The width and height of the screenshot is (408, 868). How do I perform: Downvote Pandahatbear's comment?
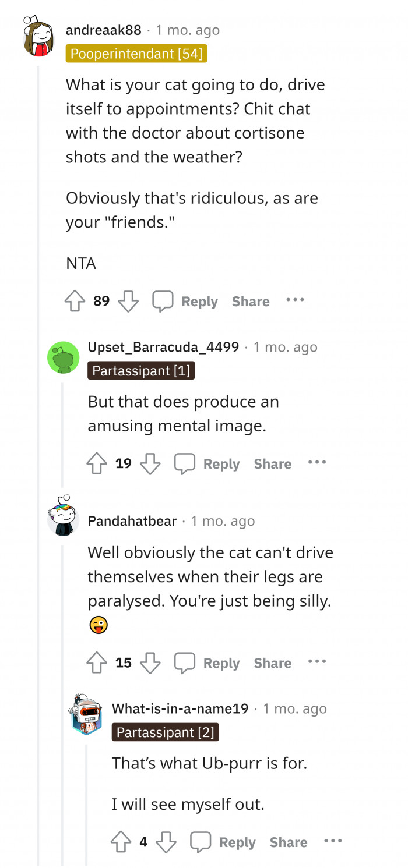(150, 662)
